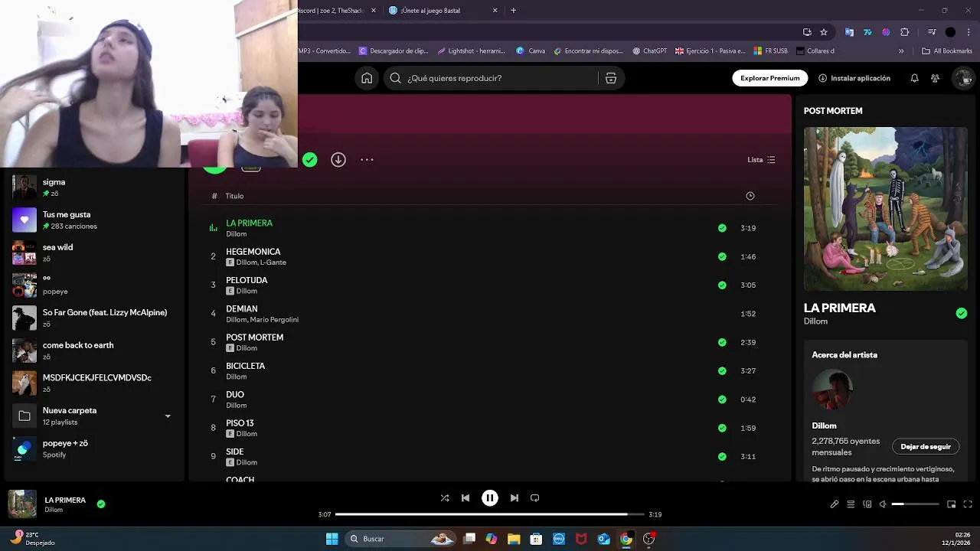Toggle saved check on POST MORTEM row
The width and height of the screenshot is (980, 551).
(x=722, y=342)
